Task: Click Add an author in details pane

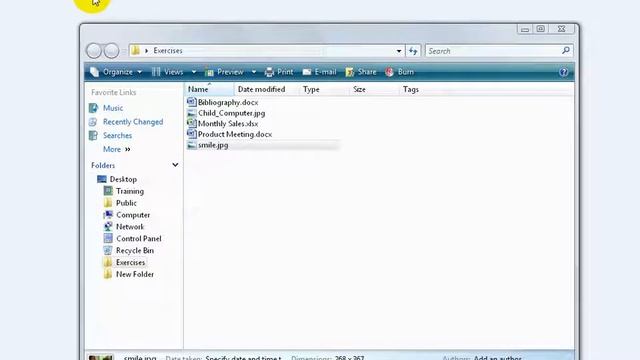Action: point(498,358)
